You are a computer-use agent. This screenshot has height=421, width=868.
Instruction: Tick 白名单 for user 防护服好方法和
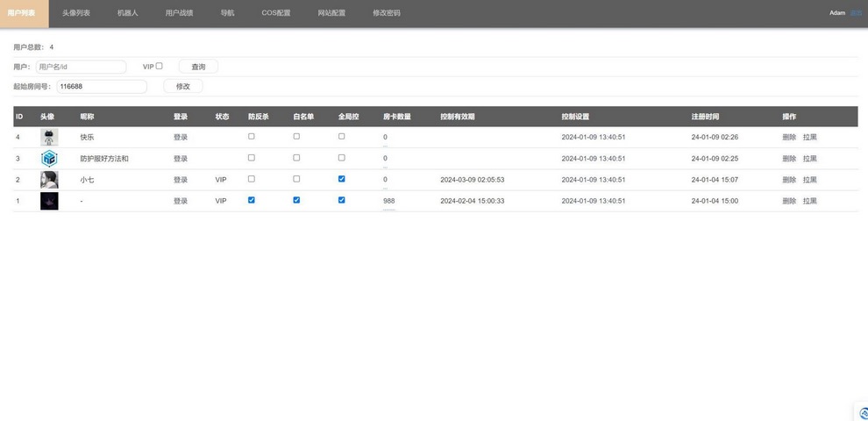pos(296,158)
